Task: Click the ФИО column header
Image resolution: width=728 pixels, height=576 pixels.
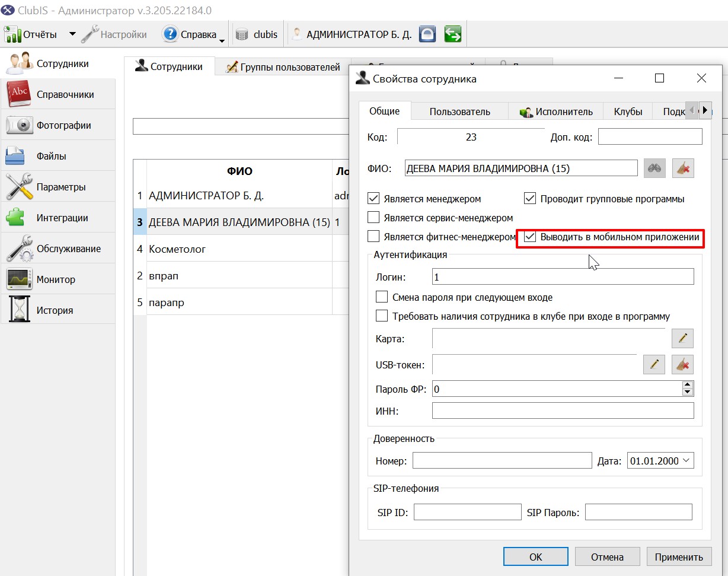Action: click(x=240, y=171)
